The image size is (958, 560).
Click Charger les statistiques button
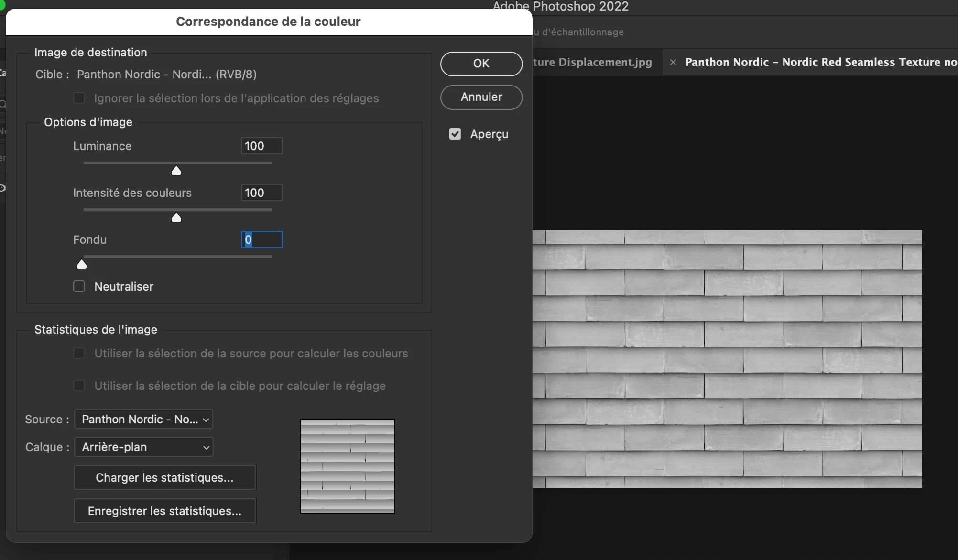(164, 477)
